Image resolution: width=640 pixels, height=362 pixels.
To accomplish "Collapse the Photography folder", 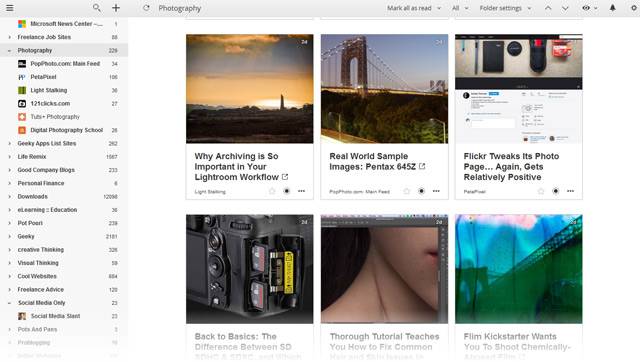I will (x=9, y=51).
